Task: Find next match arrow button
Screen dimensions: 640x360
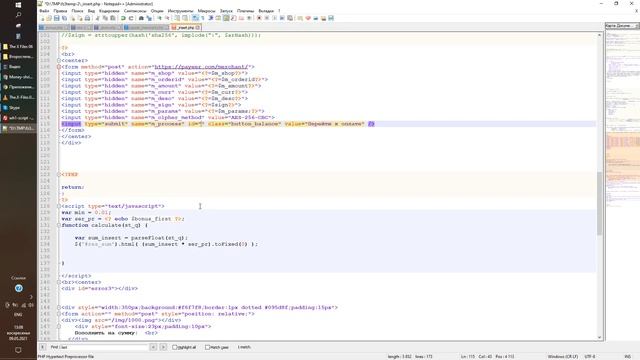Action: click(163, 347)
